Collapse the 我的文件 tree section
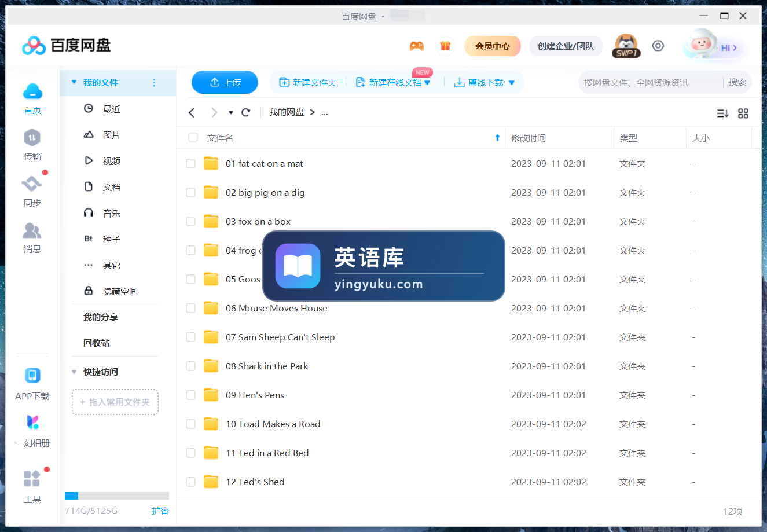 click(x=74, y=82)
